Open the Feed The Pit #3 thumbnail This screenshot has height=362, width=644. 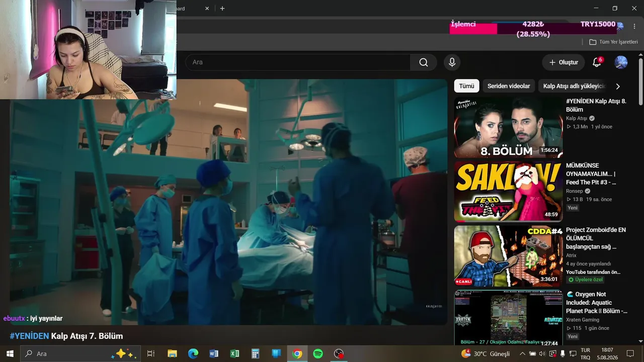click(x=508, y=192)
